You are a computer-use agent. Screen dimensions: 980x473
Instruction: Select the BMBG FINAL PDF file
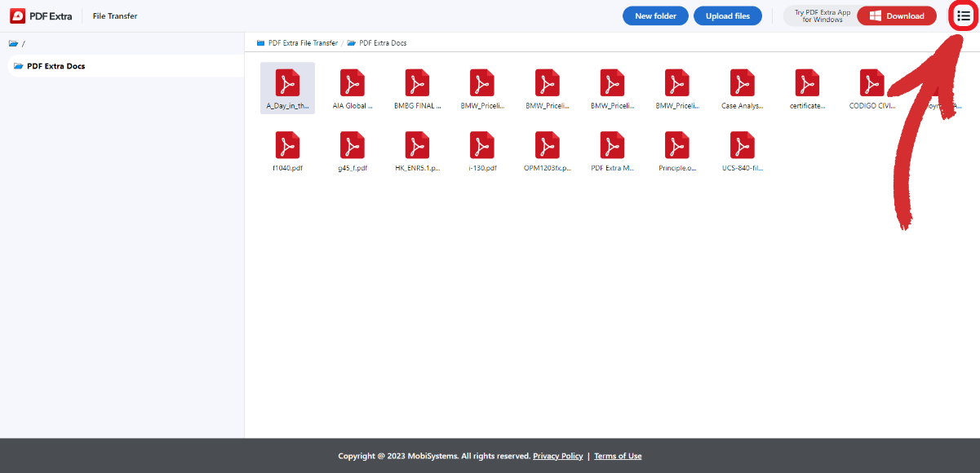[x=417, y=88]
